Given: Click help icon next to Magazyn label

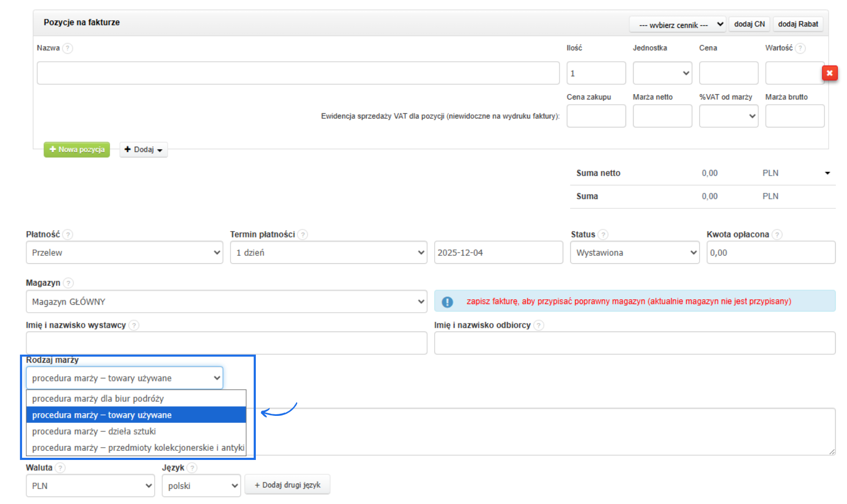Looking at the screenshot, I should (x=68, y=283).
